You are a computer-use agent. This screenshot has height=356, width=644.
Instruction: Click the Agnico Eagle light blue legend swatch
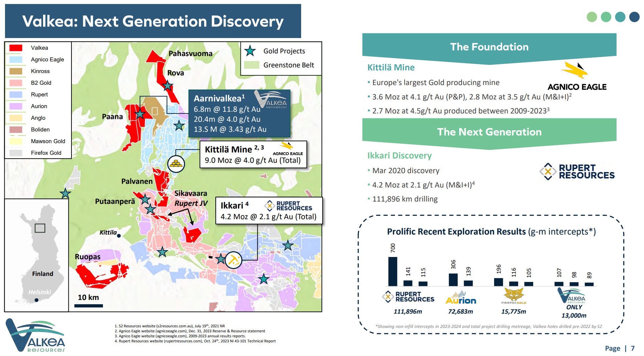click(16, 59)
